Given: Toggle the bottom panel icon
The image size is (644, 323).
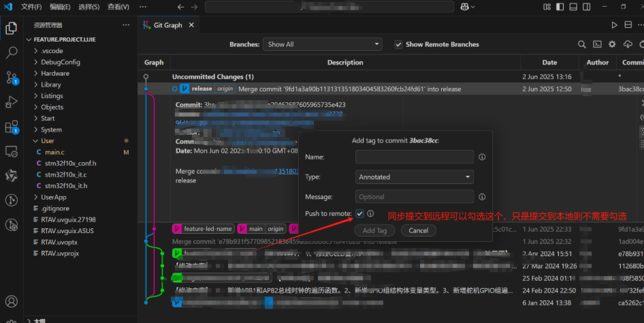Looking at the screenshot, I should 573,7.
